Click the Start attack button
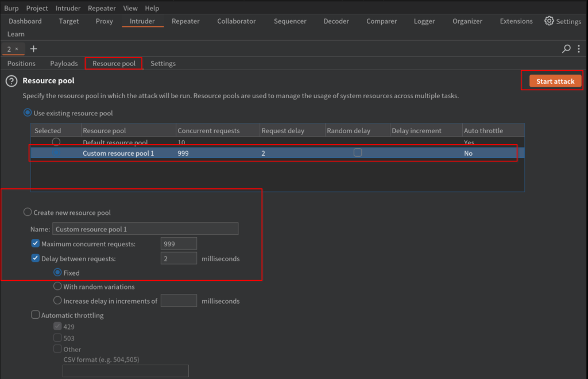 555,81
